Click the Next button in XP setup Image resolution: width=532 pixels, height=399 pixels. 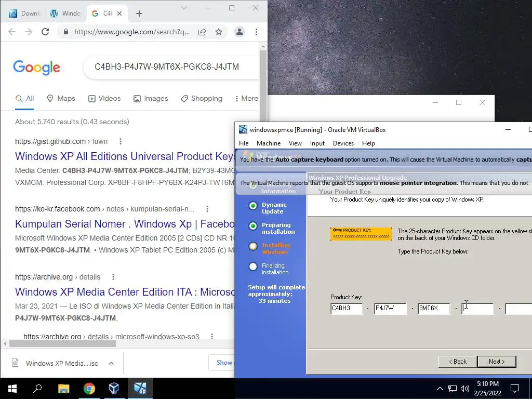pos(497,362)
